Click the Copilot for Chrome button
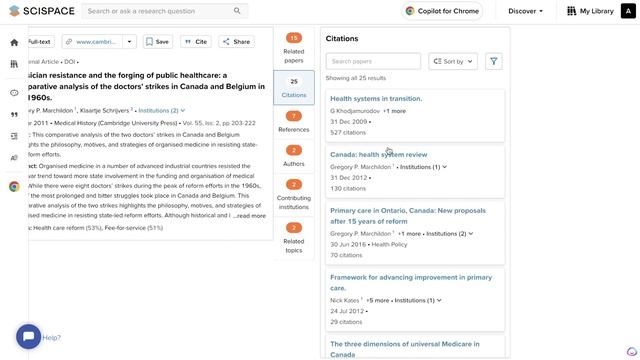The image size is (640, 360). tap(442, 11)
